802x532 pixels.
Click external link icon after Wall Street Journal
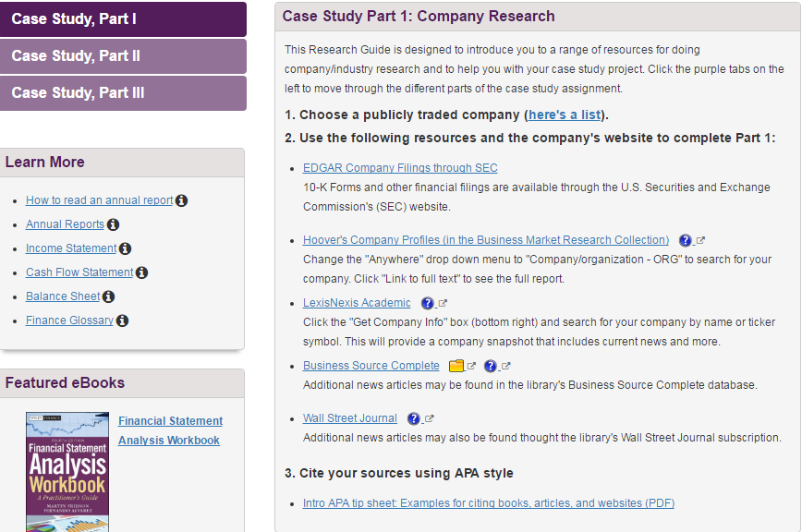[x=429, y=418]
